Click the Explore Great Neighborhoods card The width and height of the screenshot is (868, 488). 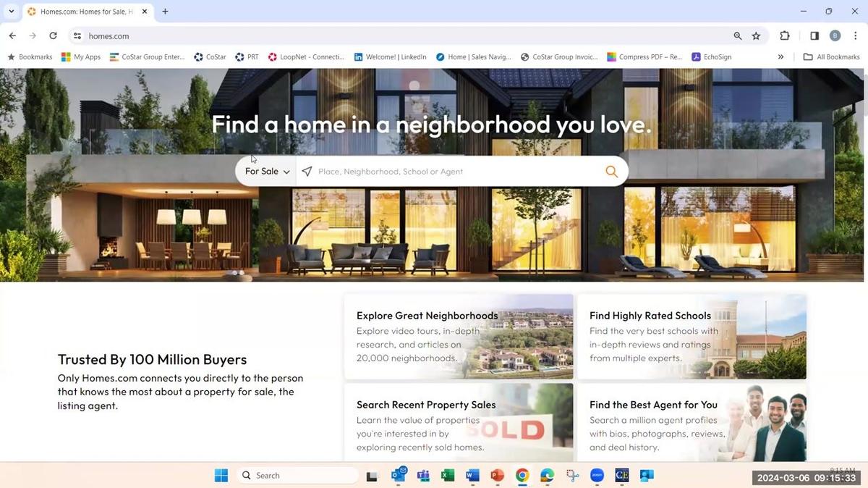pyautogui.click(x=459, y=337)
